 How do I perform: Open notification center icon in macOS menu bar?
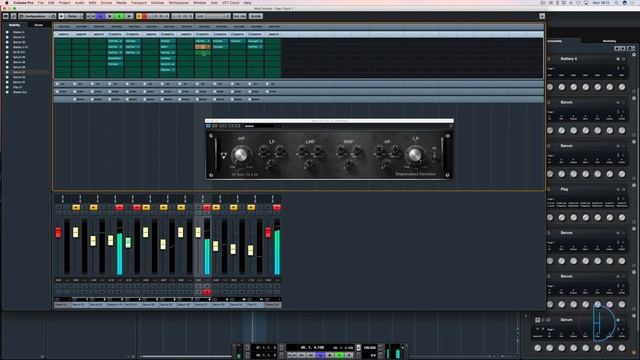633,2
